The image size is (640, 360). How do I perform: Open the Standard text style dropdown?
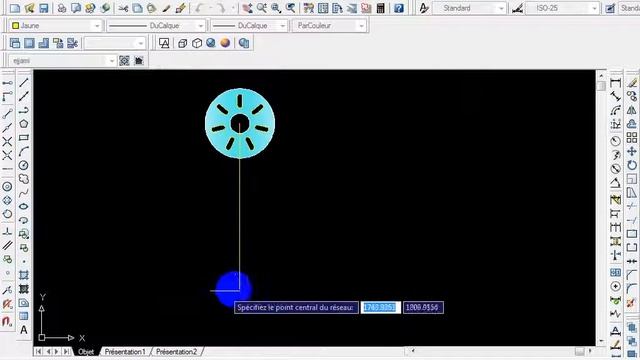(469, 8)
